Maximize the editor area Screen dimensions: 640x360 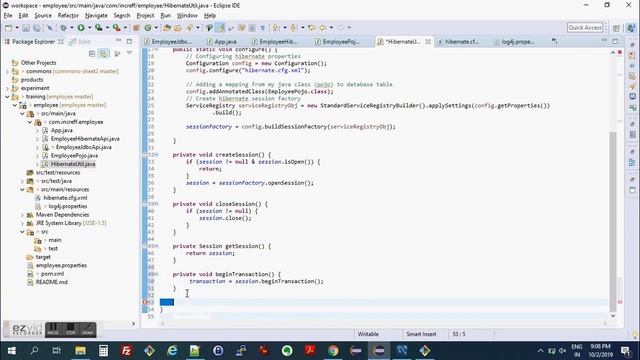point(615,41)
